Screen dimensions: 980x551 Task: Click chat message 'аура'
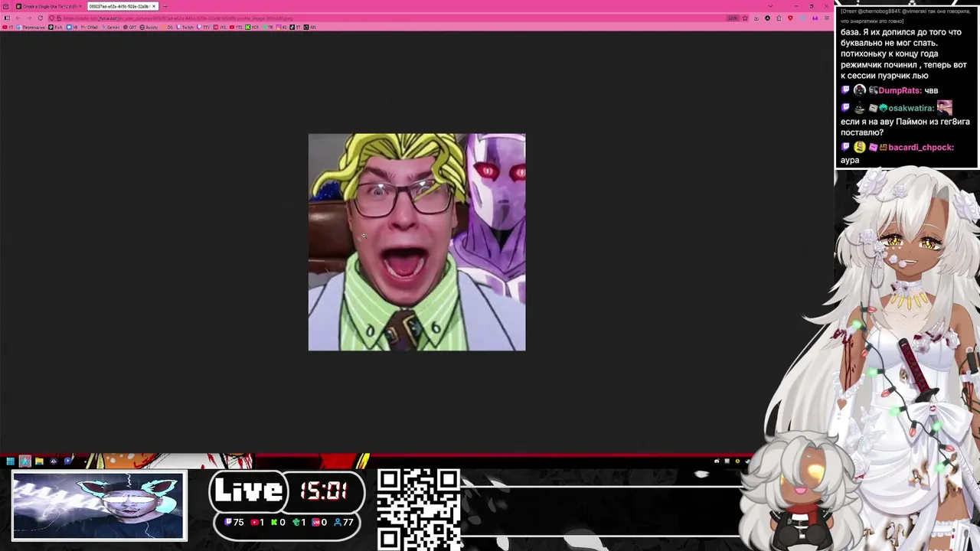[850, 160]
